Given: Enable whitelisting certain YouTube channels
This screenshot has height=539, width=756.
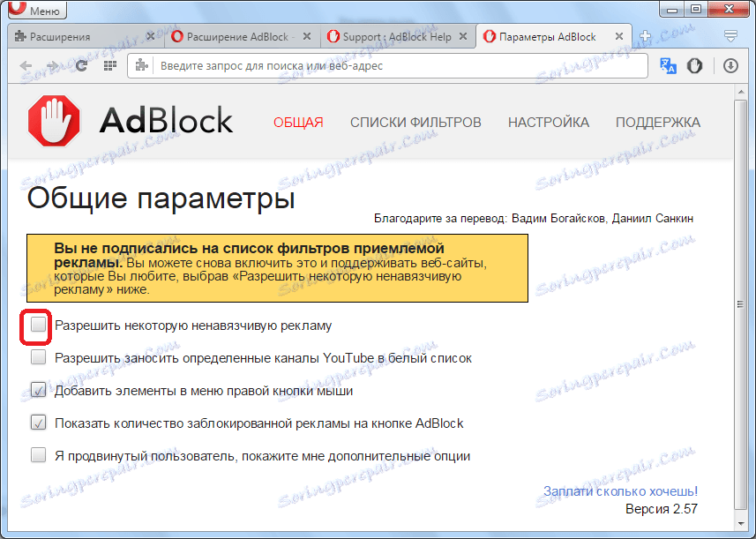Looking at the screenshot, I should [38, 356].
